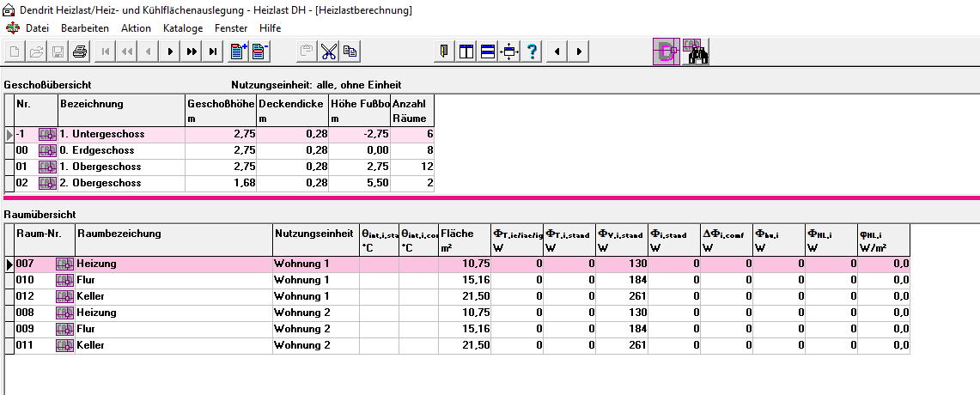The height and width of the screenshot is (395, 980).
Task: Click the CAD icon for room 010 Flur
Action: 65,280
